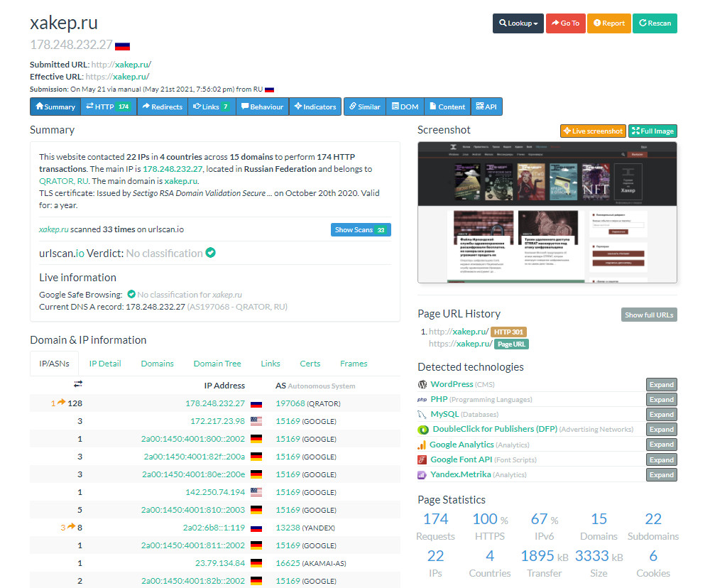Open the Domain Tree tab
710x588 pixels.
pos(217,364)
